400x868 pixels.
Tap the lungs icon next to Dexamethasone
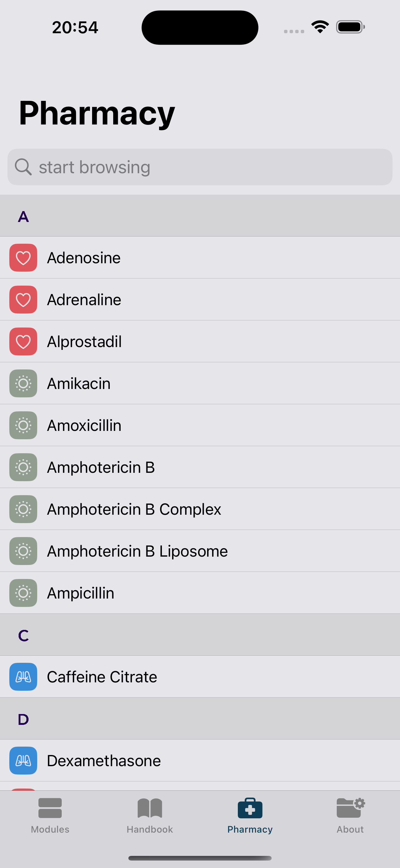point(23,761)
